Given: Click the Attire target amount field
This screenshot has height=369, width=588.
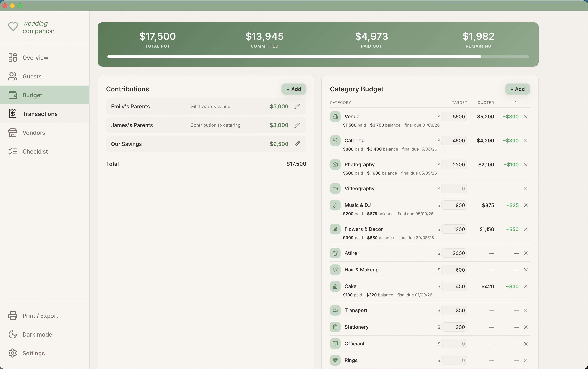Looking at the screenshot, I should (x=454, y=253).
